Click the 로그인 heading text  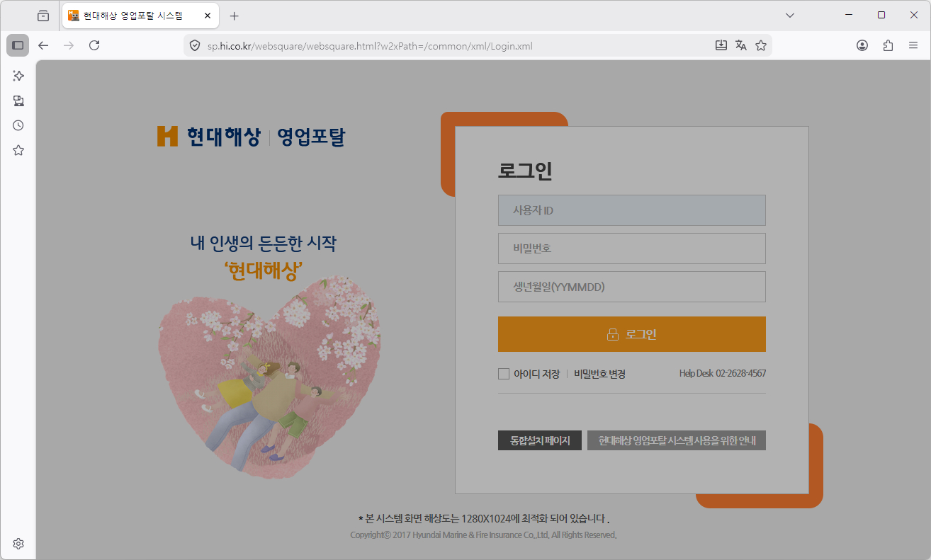pyautogui.click(x=525, y=171)
